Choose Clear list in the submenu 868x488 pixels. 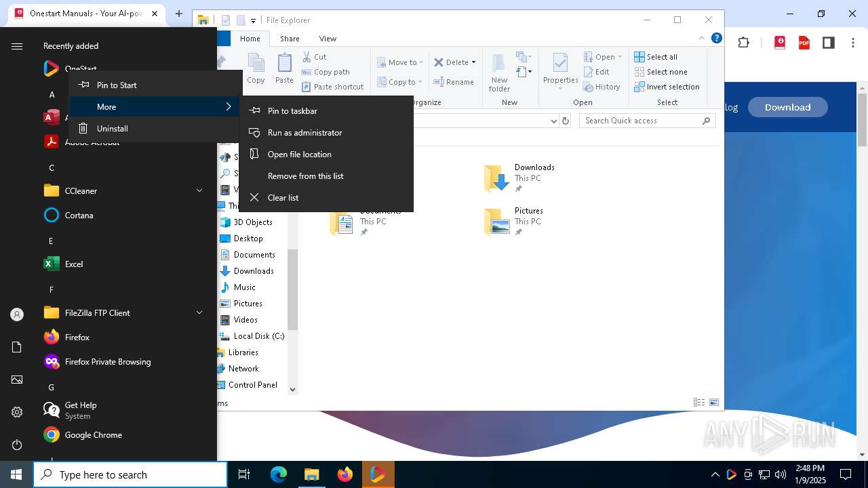click(326, 198)
